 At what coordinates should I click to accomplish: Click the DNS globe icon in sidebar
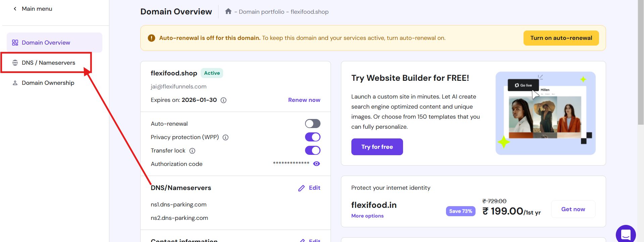click(15, 63)
